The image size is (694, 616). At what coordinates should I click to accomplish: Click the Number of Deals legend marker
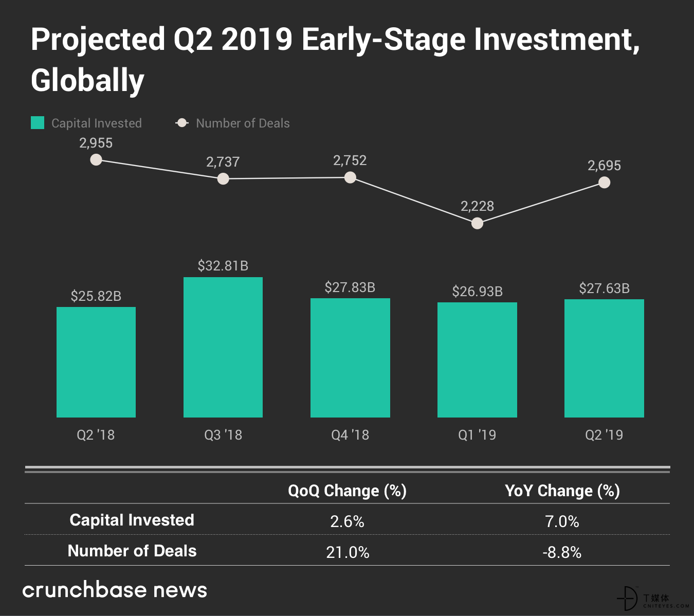point(182,123)
